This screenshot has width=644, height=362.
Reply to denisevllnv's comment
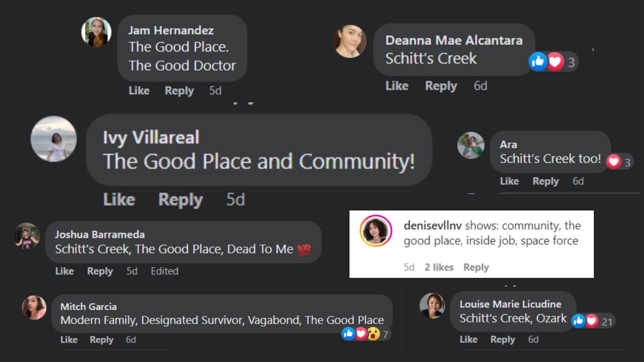pos(476,267)
